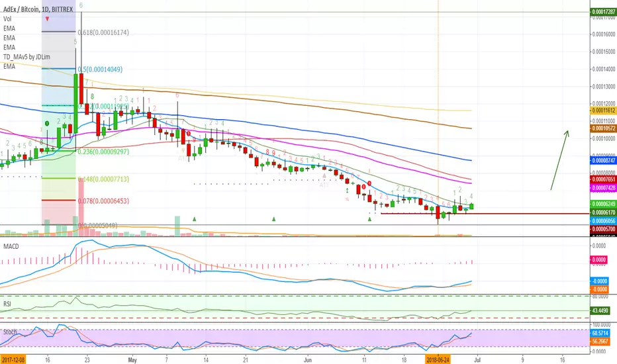The height and width of the screenshot is (364, 617).
Task: Click the red down-triangle marker beside Vol
Action: [47, 19]
